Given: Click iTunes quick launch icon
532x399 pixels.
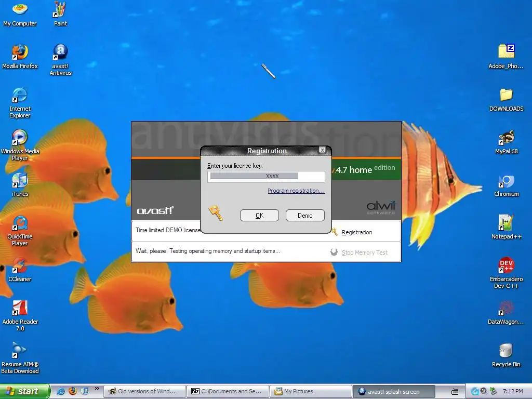Looking at the screenshot, I should point(85,391).
